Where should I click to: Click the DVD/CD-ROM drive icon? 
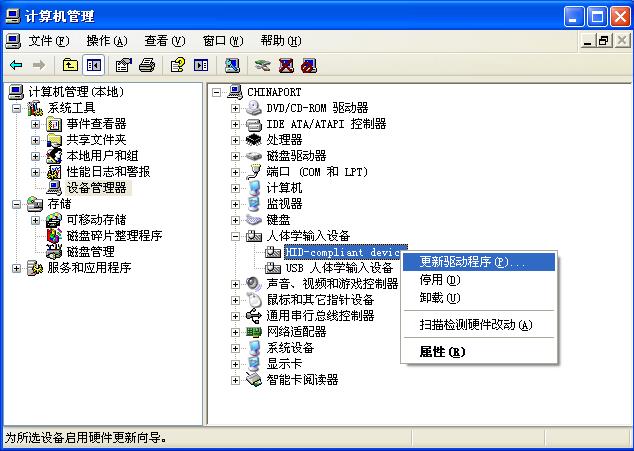pos(254,108)
